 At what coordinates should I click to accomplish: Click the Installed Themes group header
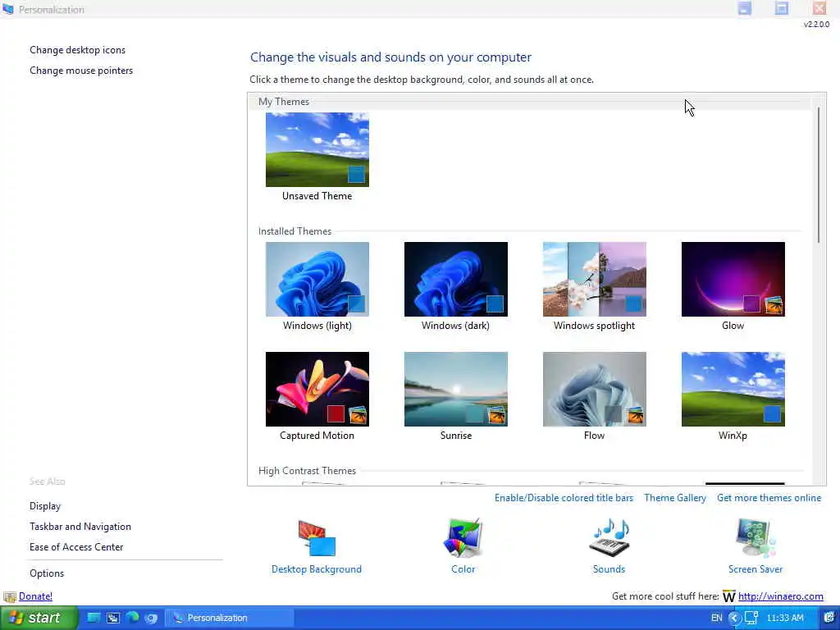(294, 231)
